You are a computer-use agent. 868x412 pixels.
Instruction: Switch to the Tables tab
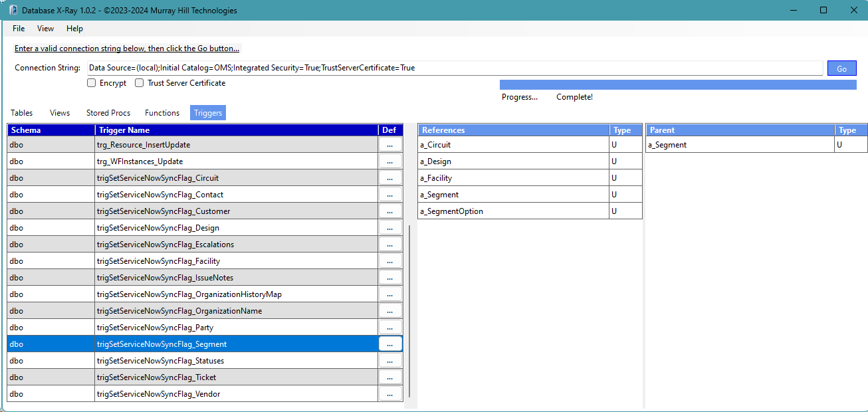[22, 113]
